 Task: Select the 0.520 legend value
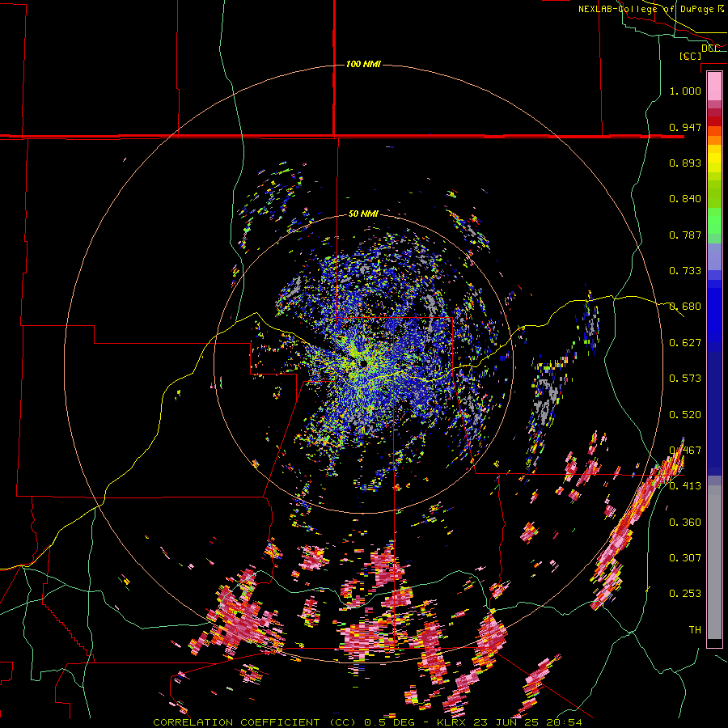coord(685,415)
